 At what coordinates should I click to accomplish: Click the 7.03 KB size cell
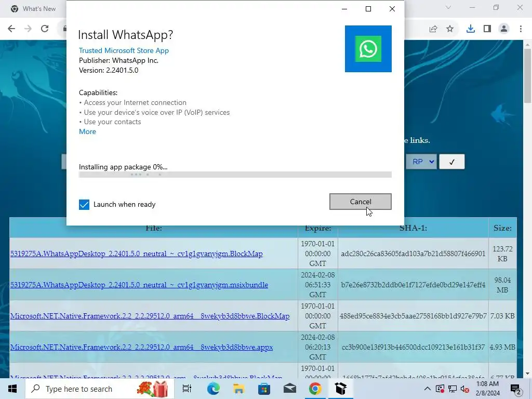tap(502, 316)
